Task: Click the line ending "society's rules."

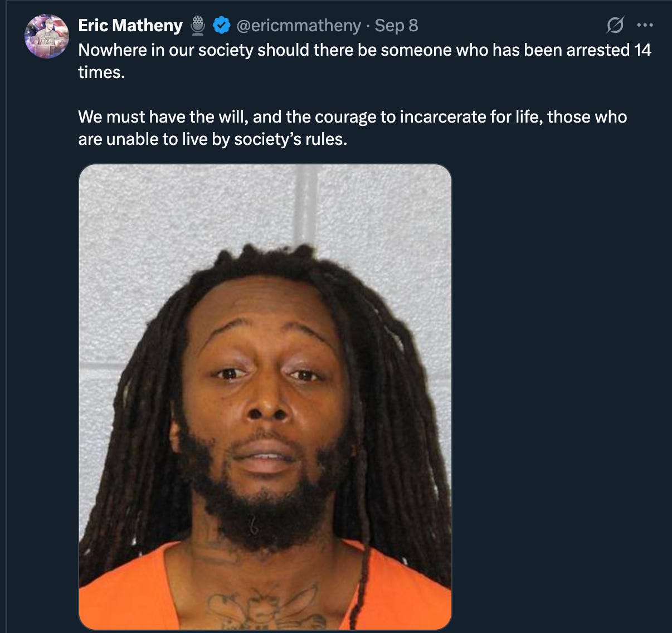Action: point(213,139)
